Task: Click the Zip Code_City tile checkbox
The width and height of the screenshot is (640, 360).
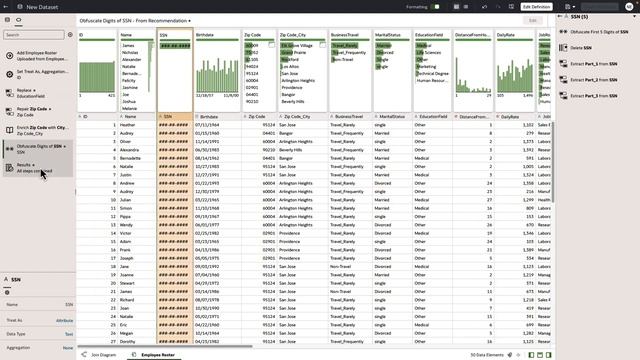Action: 322,45
